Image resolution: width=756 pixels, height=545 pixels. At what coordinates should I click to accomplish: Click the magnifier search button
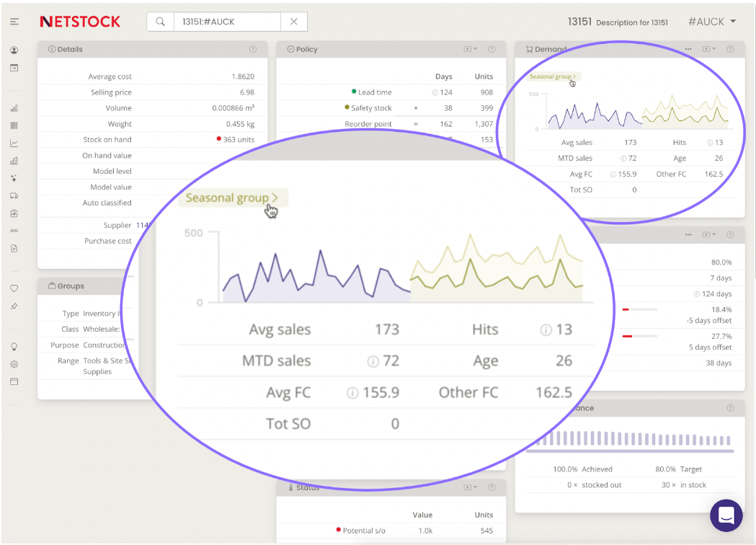click(x=160, y=22)
